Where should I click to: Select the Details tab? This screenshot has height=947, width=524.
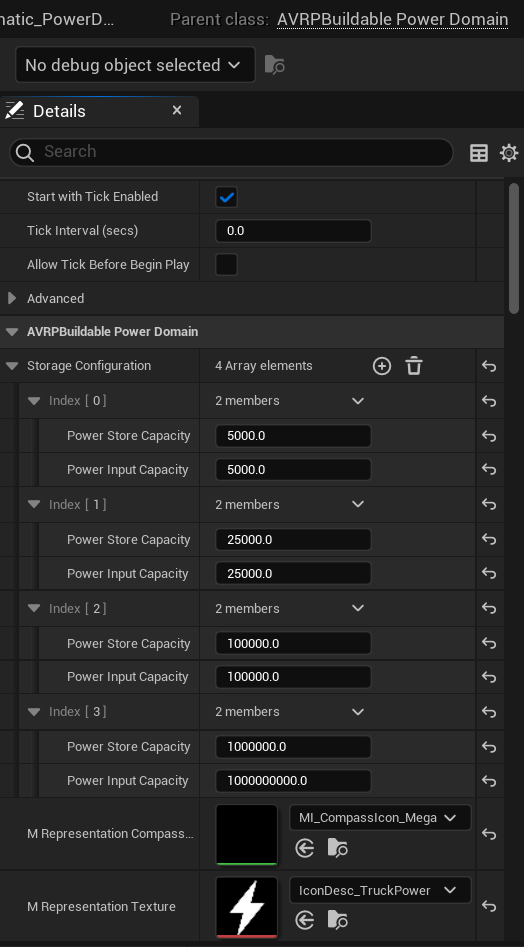(59, 111)
